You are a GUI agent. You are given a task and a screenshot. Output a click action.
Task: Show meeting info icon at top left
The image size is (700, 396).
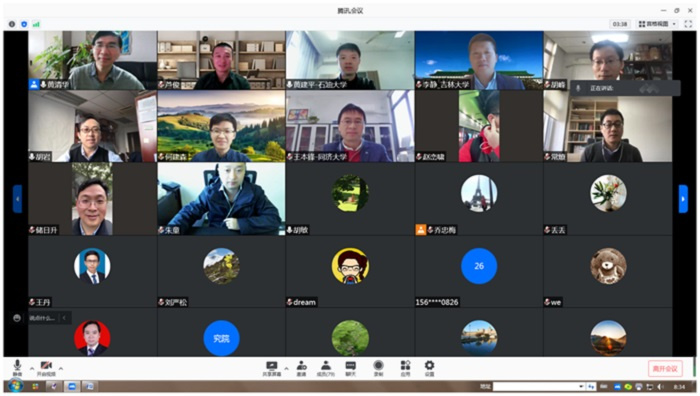(x=12, y=24)
